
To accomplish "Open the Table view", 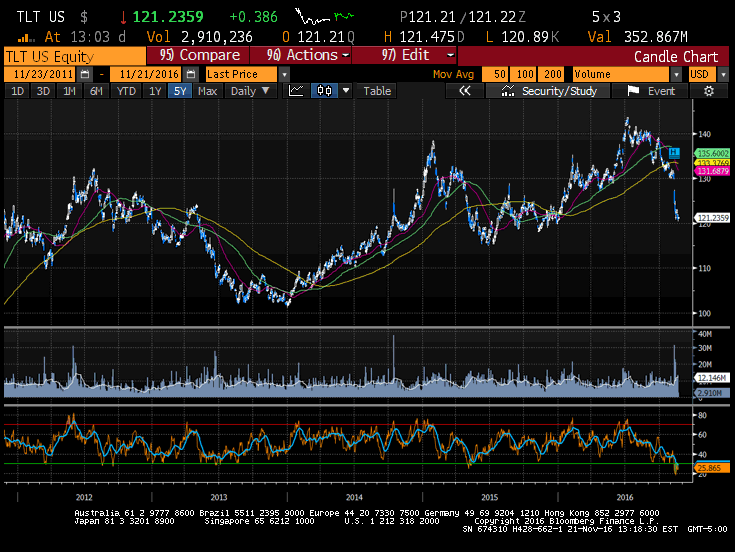I will pos(377,91).
